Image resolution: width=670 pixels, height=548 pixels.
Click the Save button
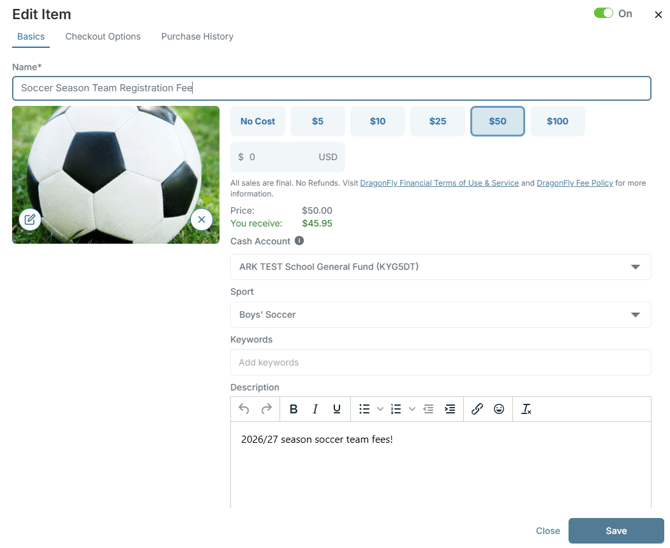tap(616, 531)
